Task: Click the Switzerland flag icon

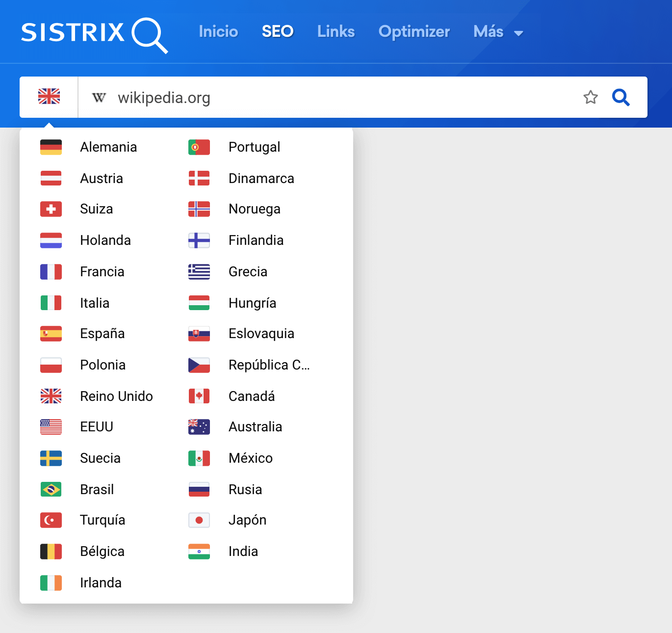Action: pos(51,209)
